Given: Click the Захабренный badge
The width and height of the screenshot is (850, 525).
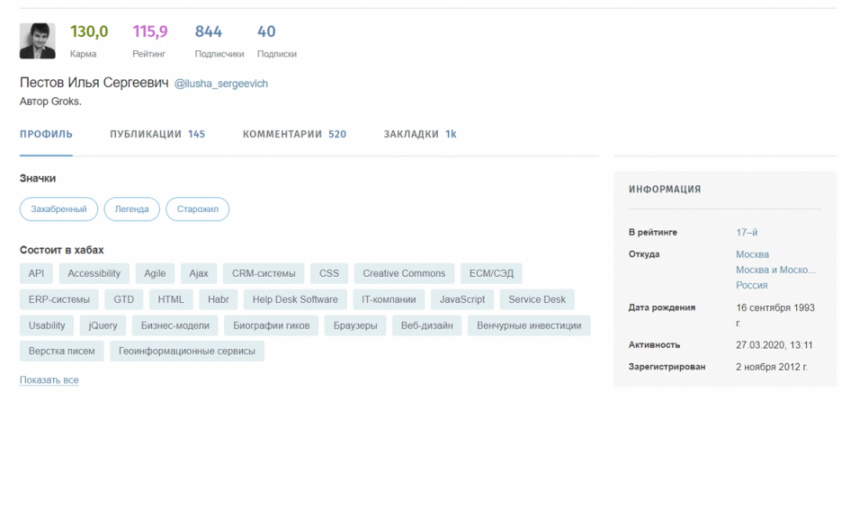Looking at the screenshot, I should [x=59, y=209].
